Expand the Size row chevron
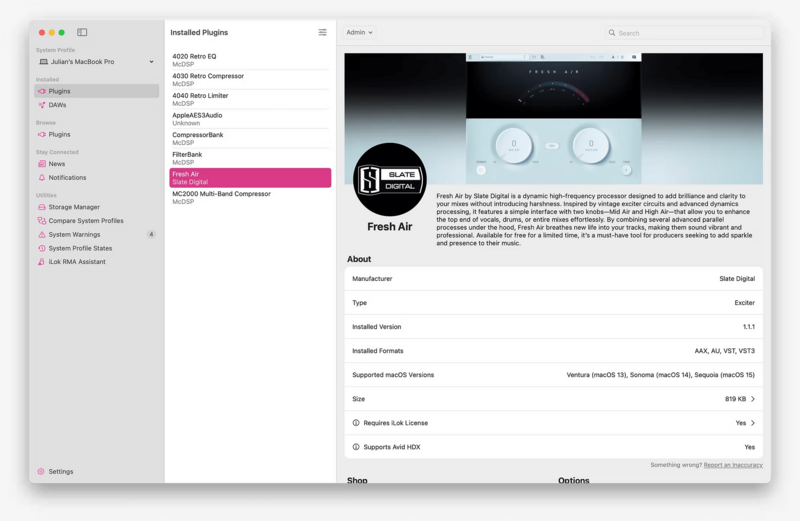Viewport: 800px width, 521px height. tap(753, 399)
